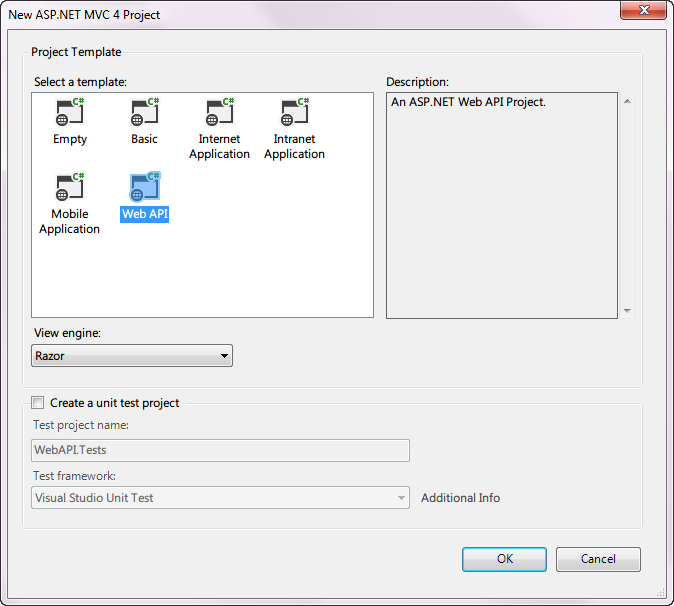Click the WebAPI.Tests project name field

[x=220, y=450]
